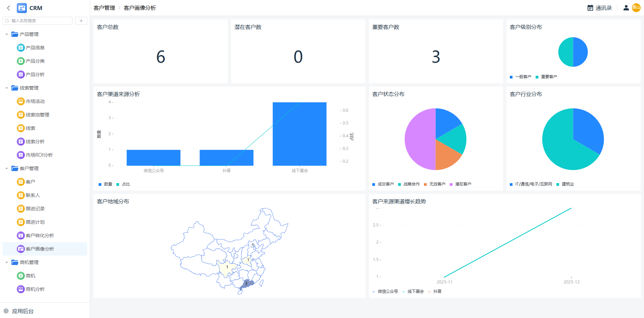Click the 建筑业 teal legend swatch
644x318 pixels.
coord(558,184)
